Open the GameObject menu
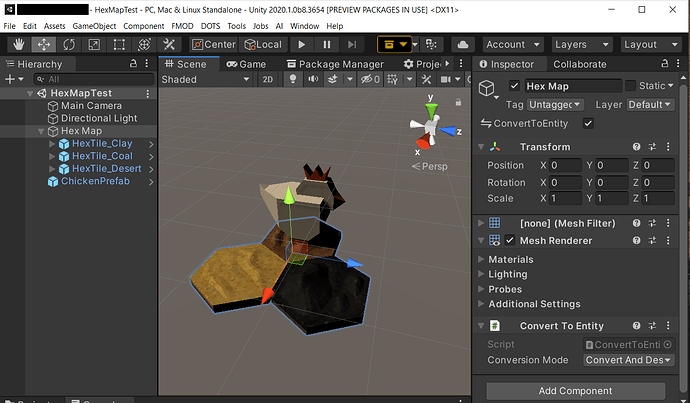Screen dimensions: 690x403 (94, 26)
